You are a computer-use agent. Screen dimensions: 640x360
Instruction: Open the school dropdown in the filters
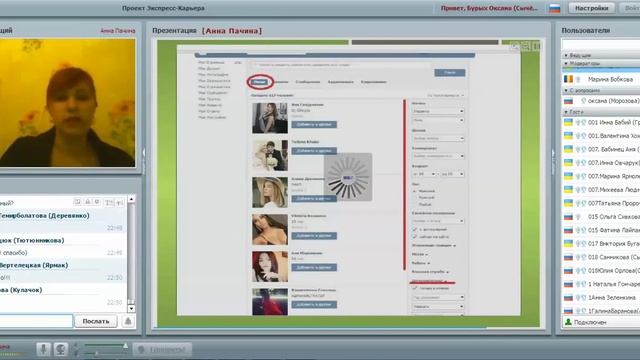pos(438,138)
